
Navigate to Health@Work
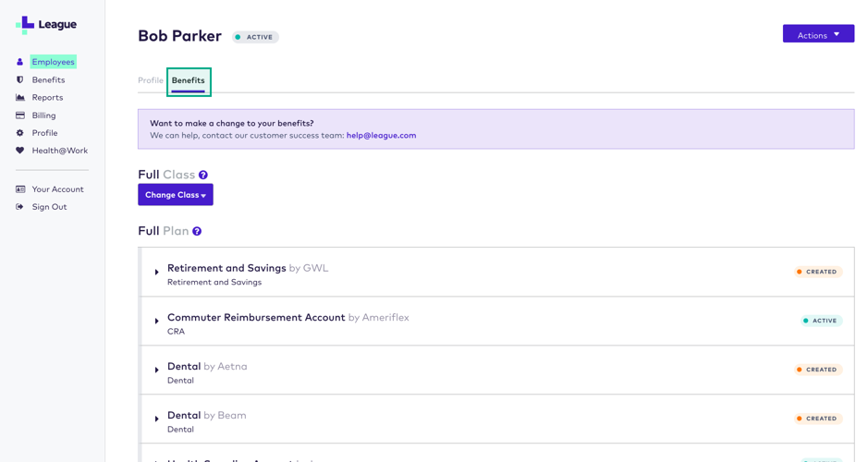[x=60, y=151]
